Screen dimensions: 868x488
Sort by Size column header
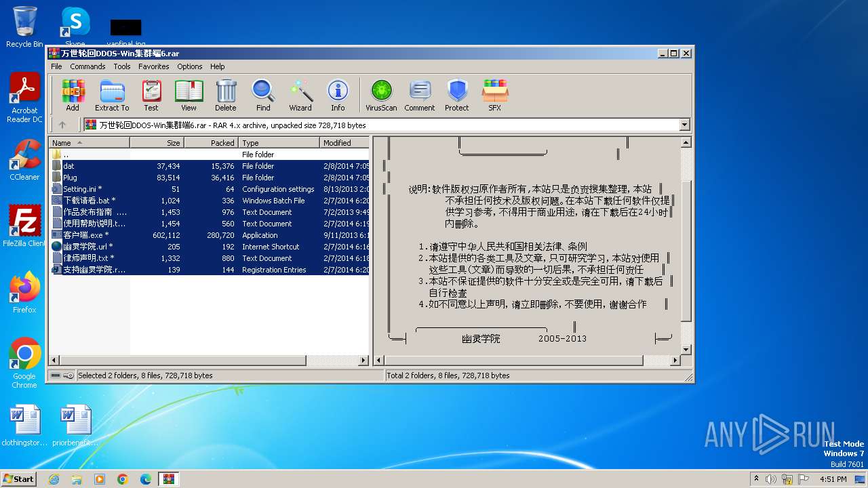click(157, 143)
